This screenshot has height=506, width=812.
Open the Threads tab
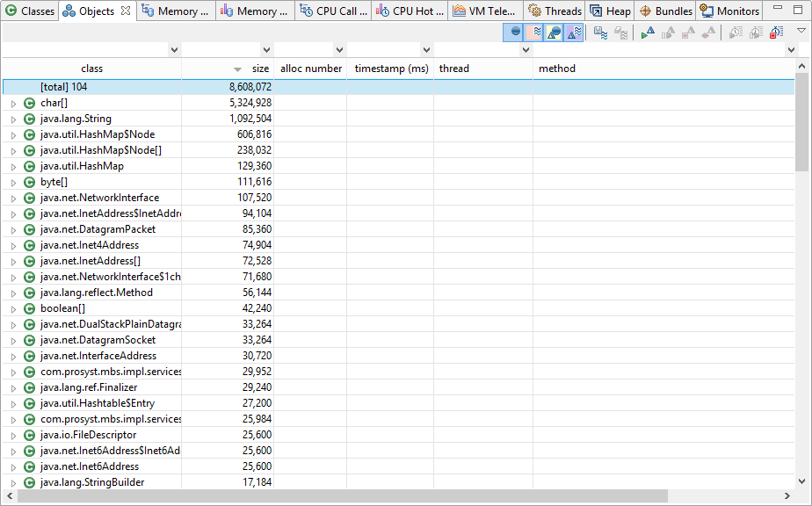tap(555, 11)
